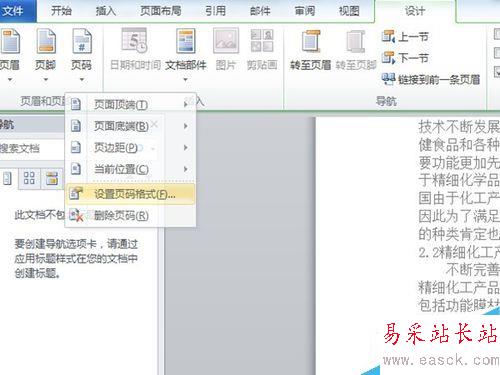500x375 pixels.
Task: Click the 剪贴画 clip art icon
Action: click(262, 41)
